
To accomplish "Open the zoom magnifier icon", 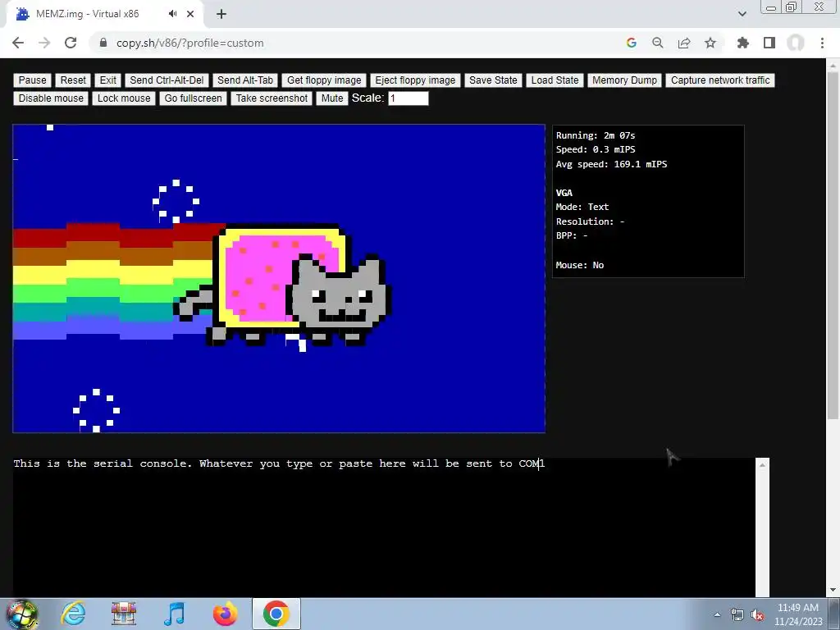I will [658, 43].
